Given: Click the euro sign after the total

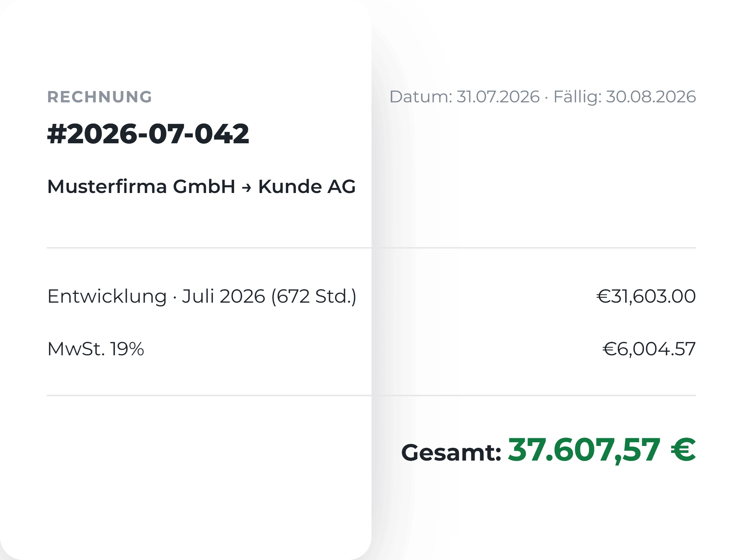Looking at the screenshot, I should (x=683, y=450).
